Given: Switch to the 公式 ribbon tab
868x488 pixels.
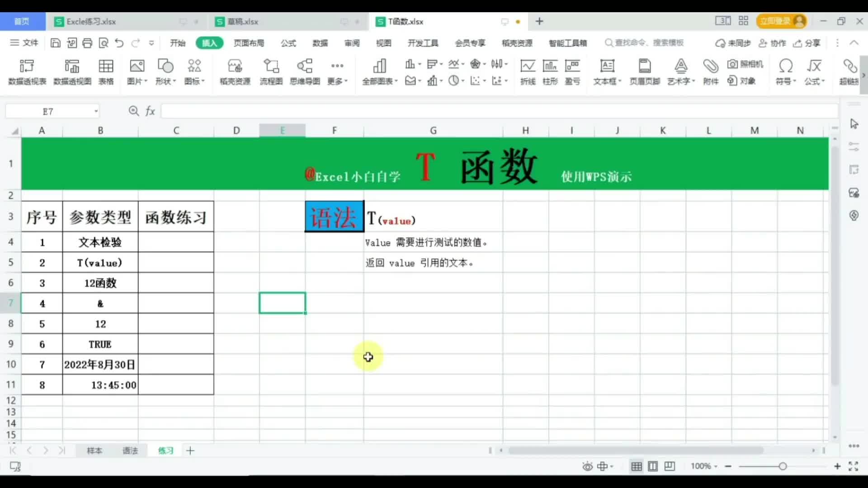Looking at the screenshot, I should [288, 43].
